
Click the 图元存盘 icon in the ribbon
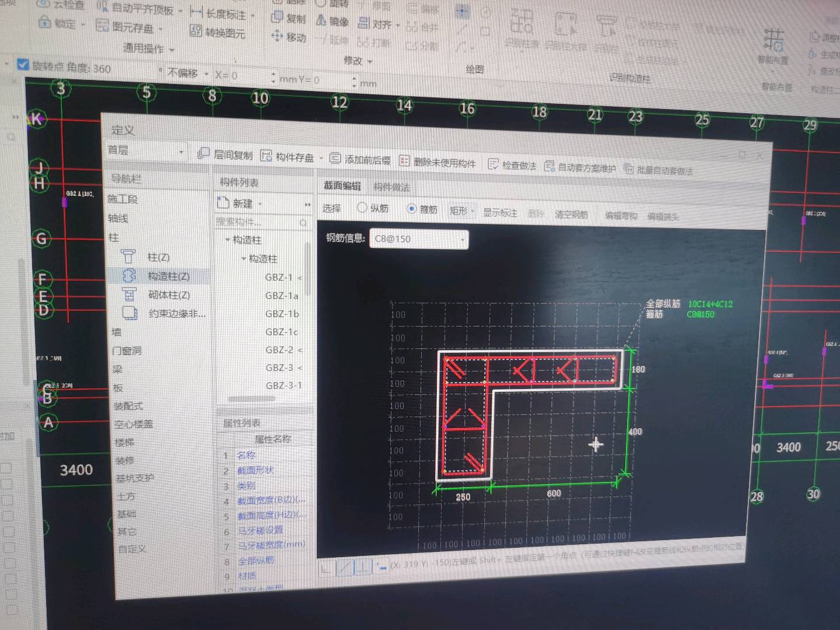point(102,25)
